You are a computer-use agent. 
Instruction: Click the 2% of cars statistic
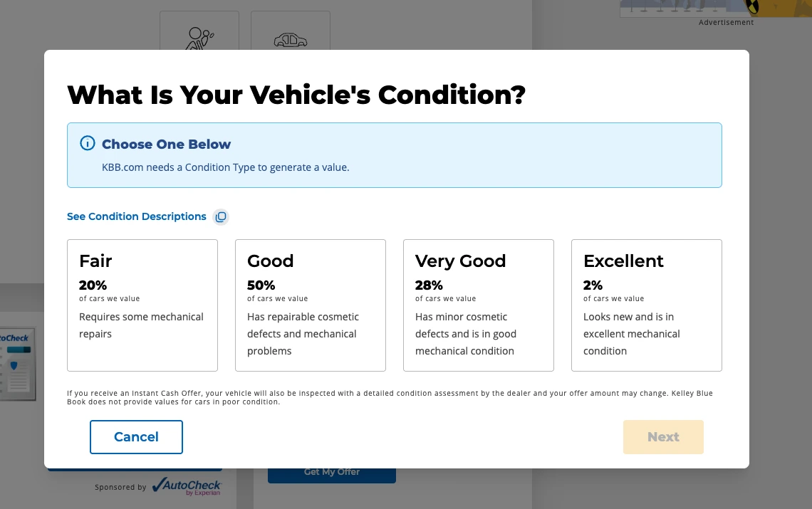point(614,291)
